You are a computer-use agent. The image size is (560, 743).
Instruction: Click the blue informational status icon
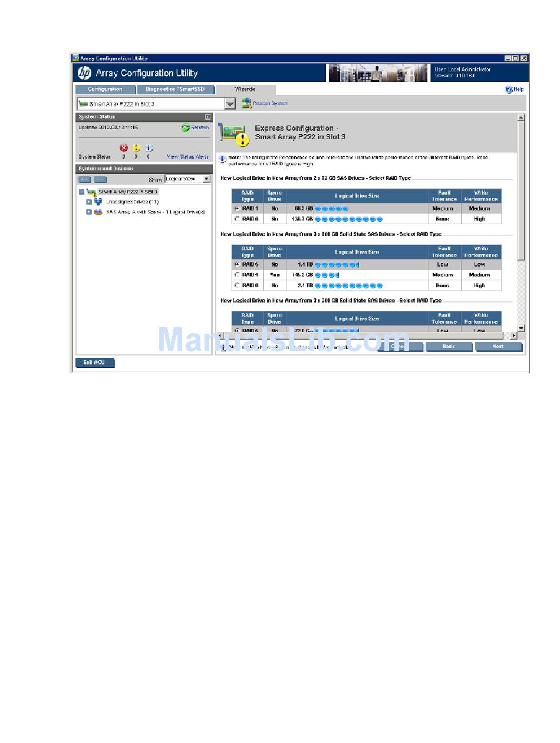[149, 148]
